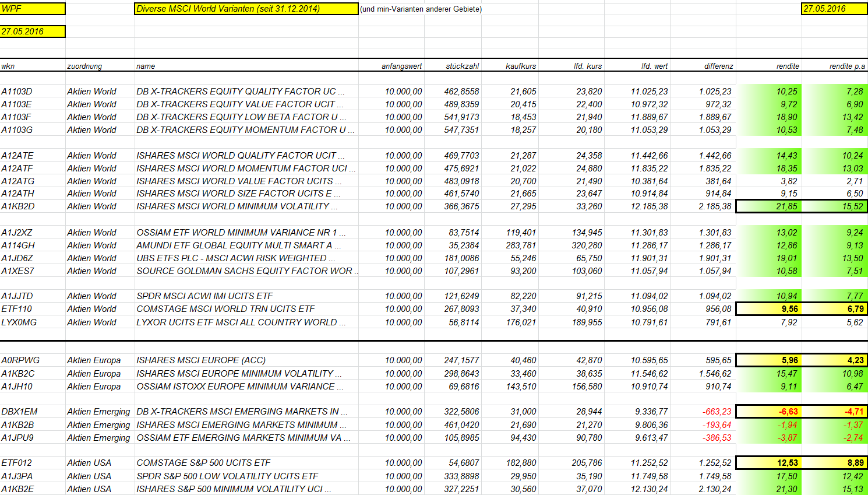Click the 'anfangswert' column header
The height and width of the screenshot is (495, 868).
pos(402,66)
